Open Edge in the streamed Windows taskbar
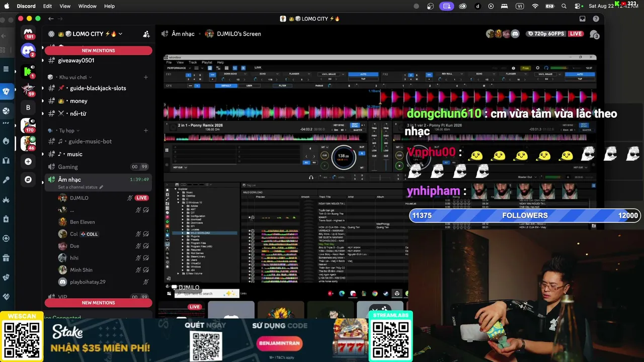 click(342, 294)
